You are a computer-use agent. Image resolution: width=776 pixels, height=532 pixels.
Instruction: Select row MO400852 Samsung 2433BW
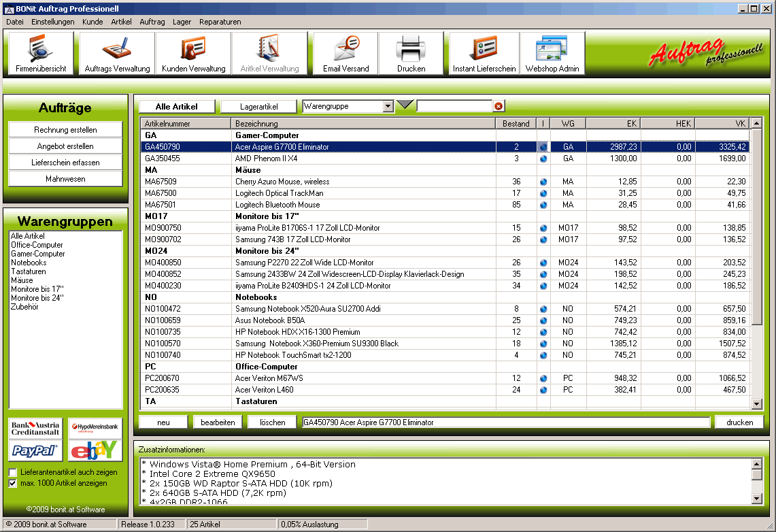tap(444, 274)
